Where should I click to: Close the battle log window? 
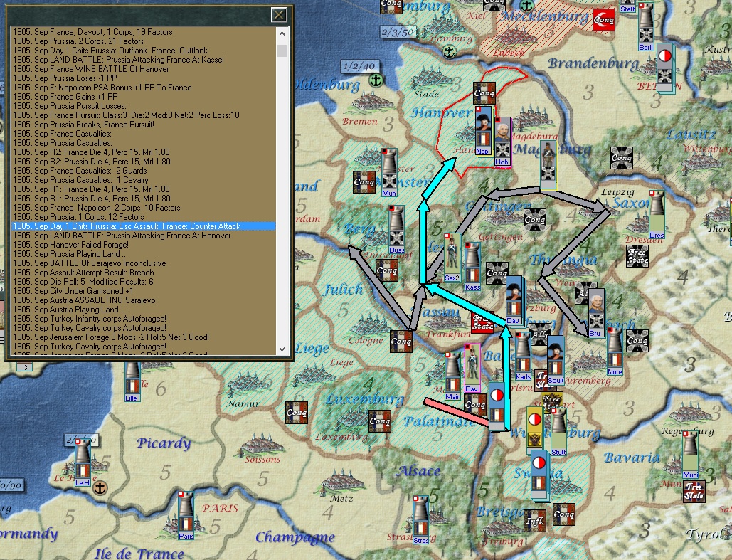[x=279, y=15]
